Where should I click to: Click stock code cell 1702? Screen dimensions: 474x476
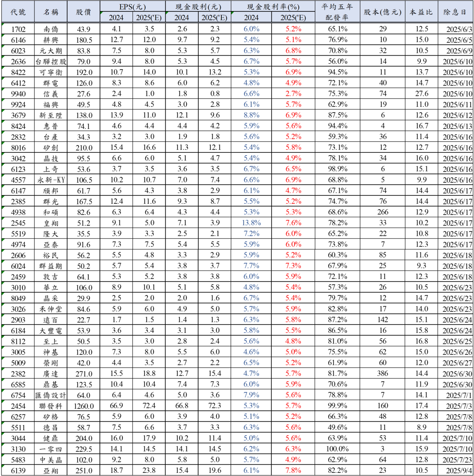[x=18, y=29]
